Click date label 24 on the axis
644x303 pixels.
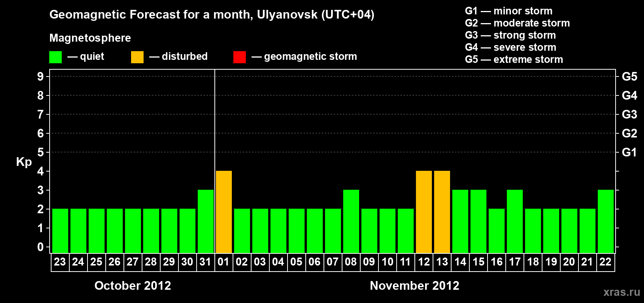pos(78,262)
